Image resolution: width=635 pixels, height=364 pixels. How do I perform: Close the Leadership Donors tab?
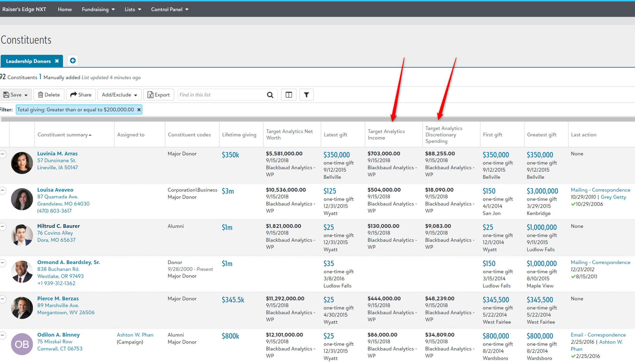(x=57, y=61)
